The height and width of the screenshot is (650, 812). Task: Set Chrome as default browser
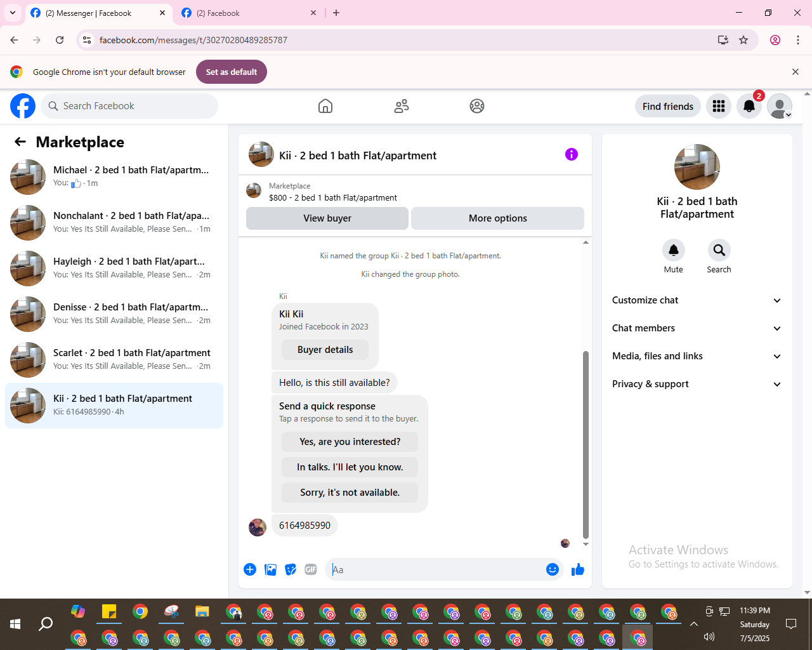[x=232, y=72]
